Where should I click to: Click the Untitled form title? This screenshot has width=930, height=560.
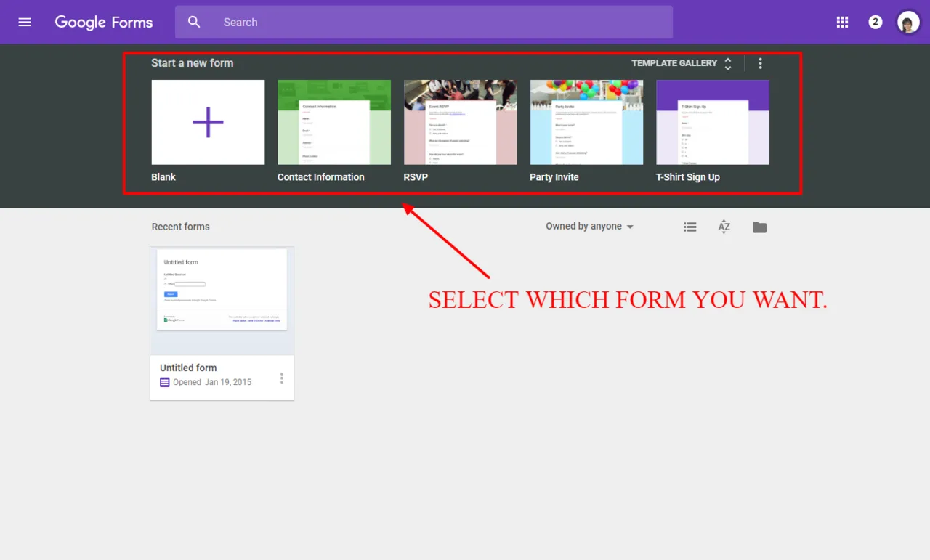tap(188, 368)
